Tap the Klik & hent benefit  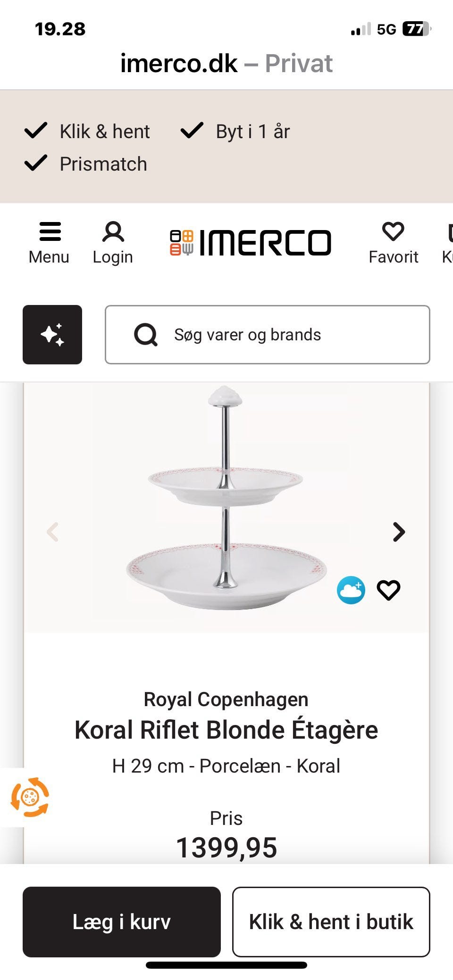(88, 131)
